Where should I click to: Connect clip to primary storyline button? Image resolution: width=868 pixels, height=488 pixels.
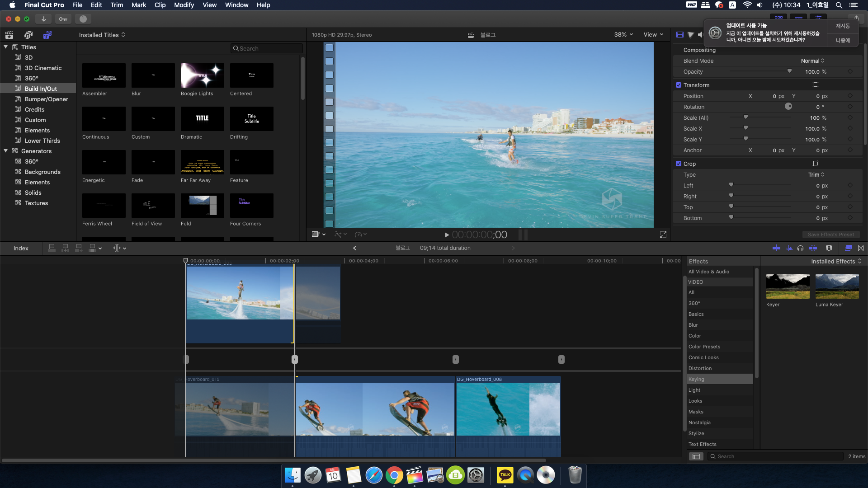52,248
